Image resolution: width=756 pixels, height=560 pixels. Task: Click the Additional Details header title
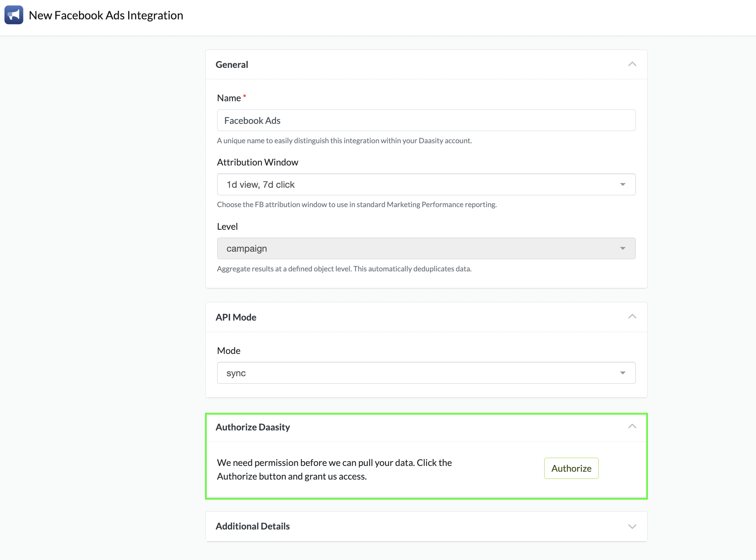253,526
